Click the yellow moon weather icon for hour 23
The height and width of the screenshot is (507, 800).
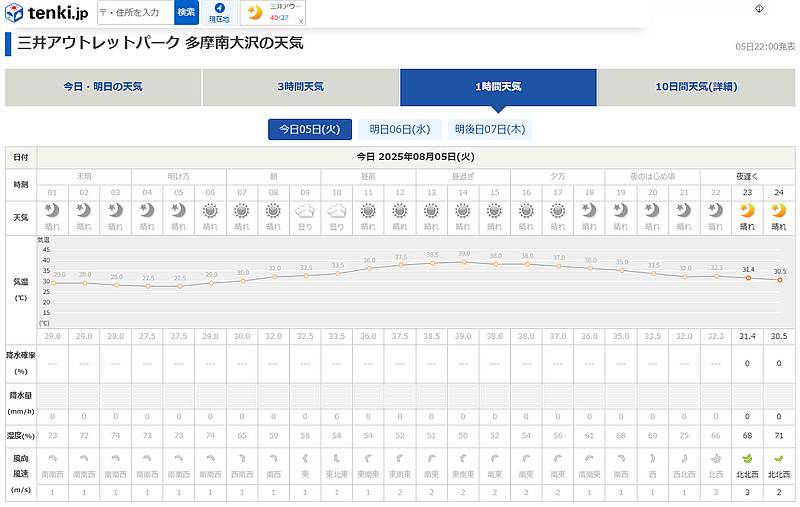pyautogui.click(x=747, y=210)
